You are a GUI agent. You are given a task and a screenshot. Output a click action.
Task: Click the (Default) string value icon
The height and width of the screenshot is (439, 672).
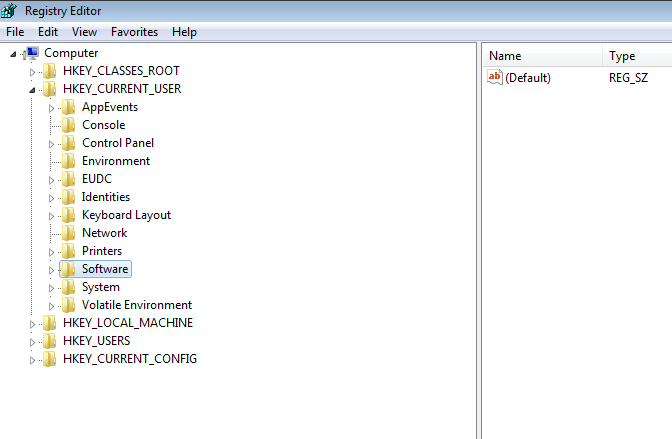click(494, 78)
